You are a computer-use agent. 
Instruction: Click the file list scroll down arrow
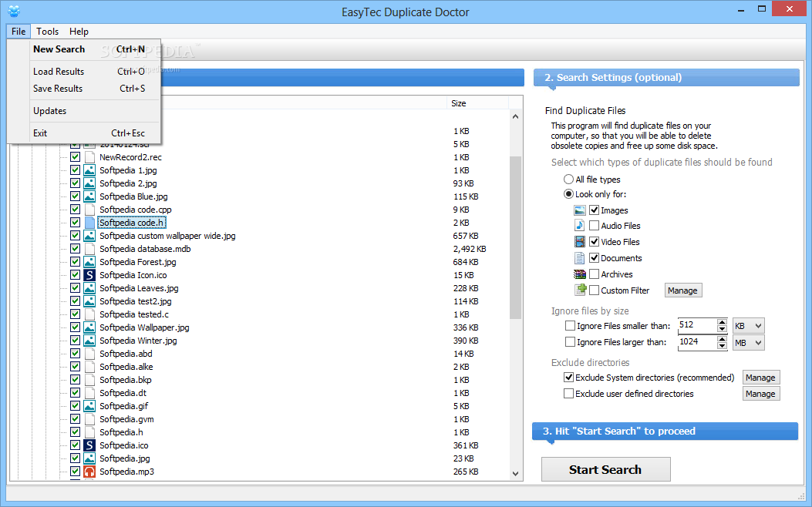tap(515, 473)
